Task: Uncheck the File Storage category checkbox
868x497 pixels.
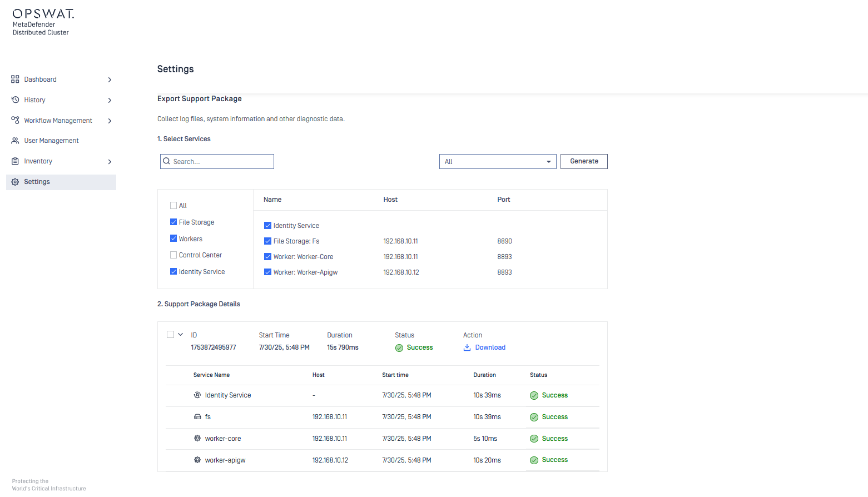Action: click(173, 222)
